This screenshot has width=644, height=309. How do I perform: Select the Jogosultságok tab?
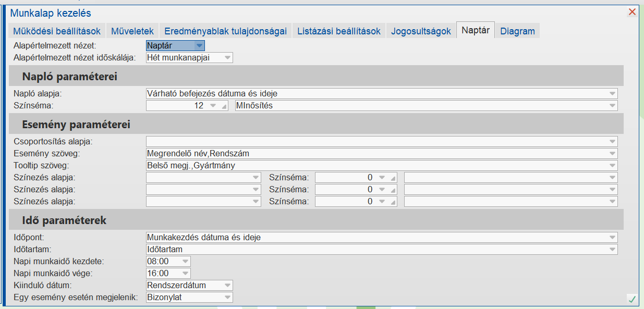pyautogui.click(x=421, y=31)
